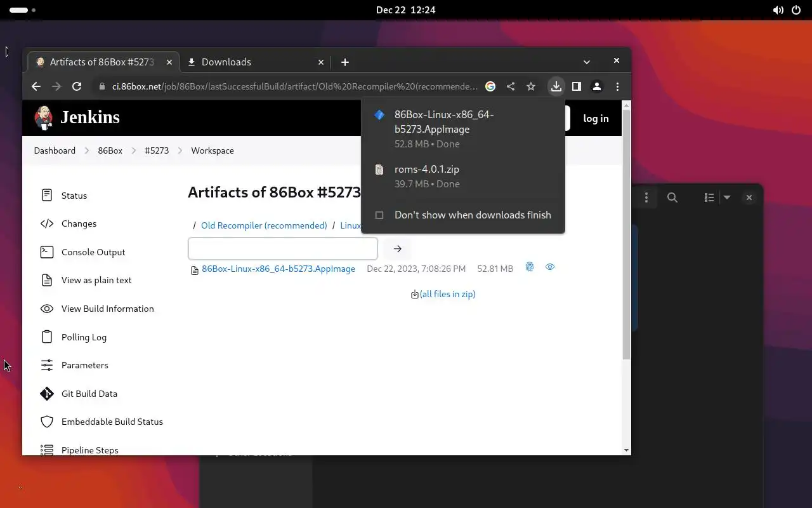812x508 pixels.
Task: Open Changes in the sidebar
Action: pyautogui.click(x=79, y=224)
